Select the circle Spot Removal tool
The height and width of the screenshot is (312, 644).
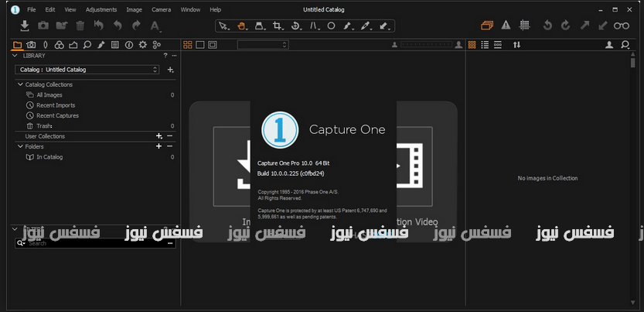tap(331, 26)
